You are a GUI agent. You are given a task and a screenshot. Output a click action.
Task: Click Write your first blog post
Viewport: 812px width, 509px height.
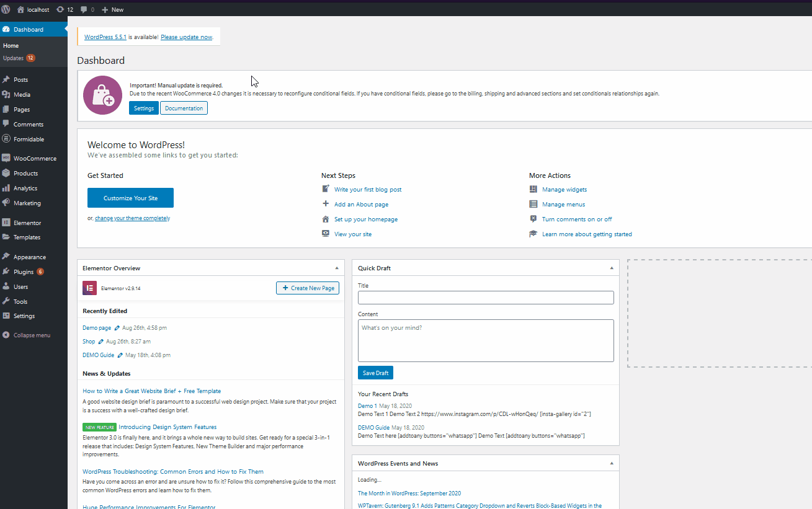368,189
